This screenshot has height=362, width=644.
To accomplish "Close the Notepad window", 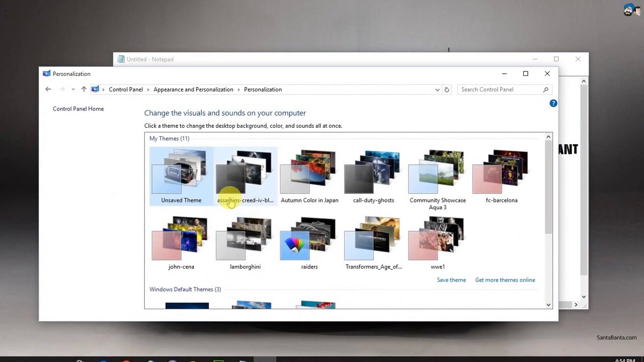I will point(578,59).
